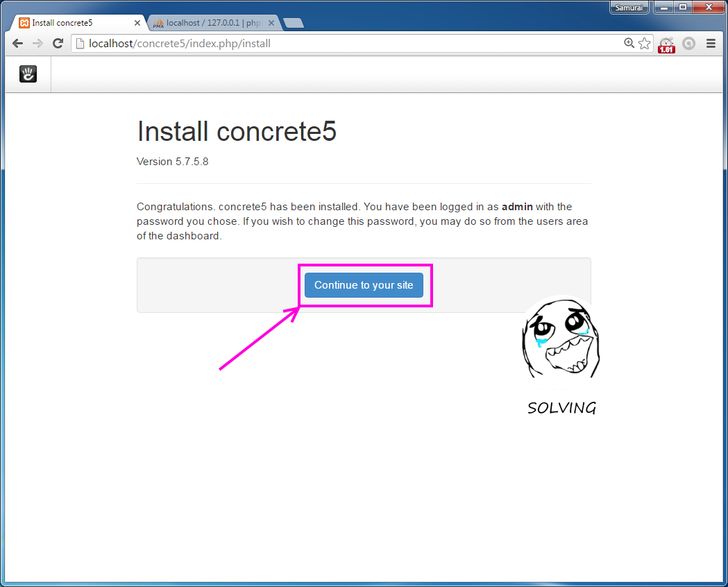Close the browser window
This screenshot has width=728, height=587.
[x=709, y=7]
